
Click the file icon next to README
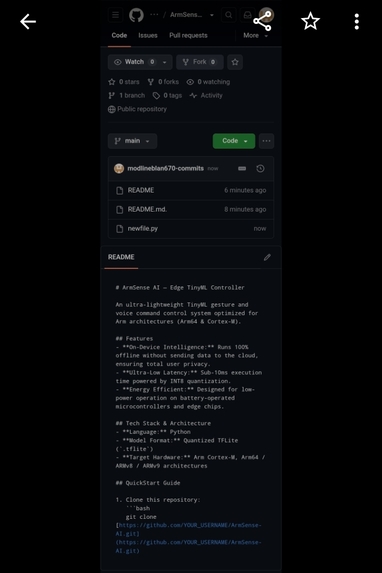pos(120,190)
